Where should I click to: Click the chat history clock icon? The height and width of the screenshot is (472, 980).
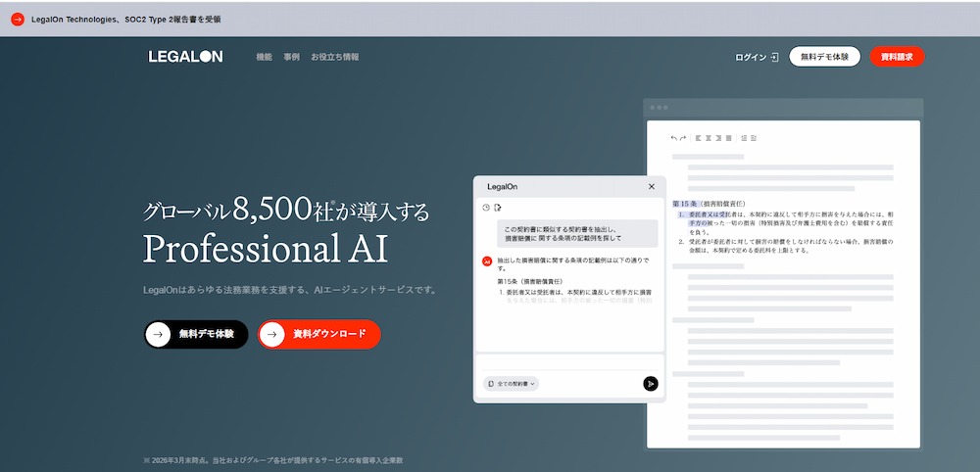(x=486, y=208)
